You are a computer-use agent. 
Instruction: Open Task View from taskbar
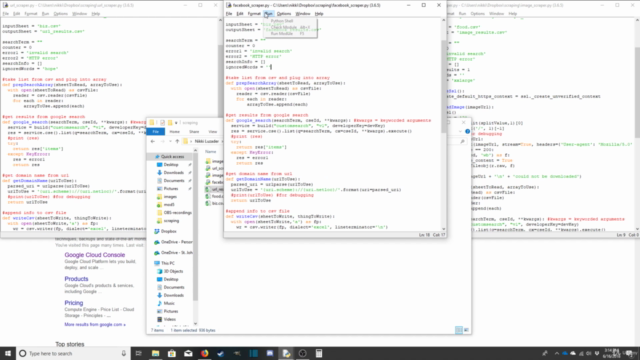pos(138,353)
